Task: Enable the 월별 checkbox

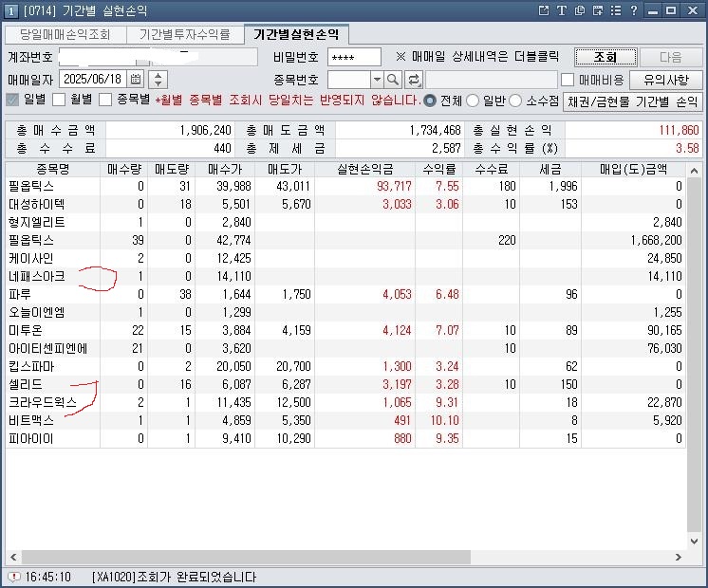Action: pyautogui.click(x=59, y=100)
